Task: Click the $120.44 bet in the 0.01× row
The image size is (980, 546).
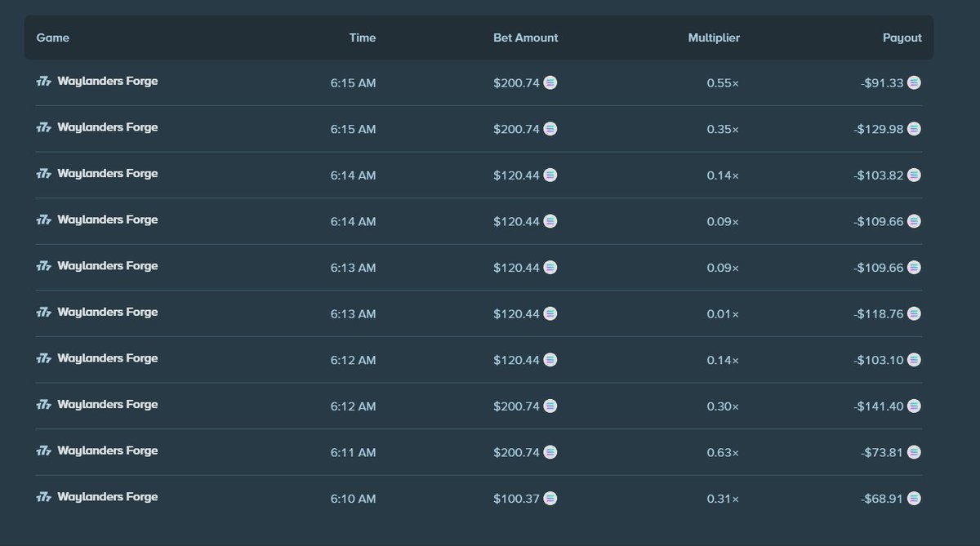Action: (x=517, y=314)
